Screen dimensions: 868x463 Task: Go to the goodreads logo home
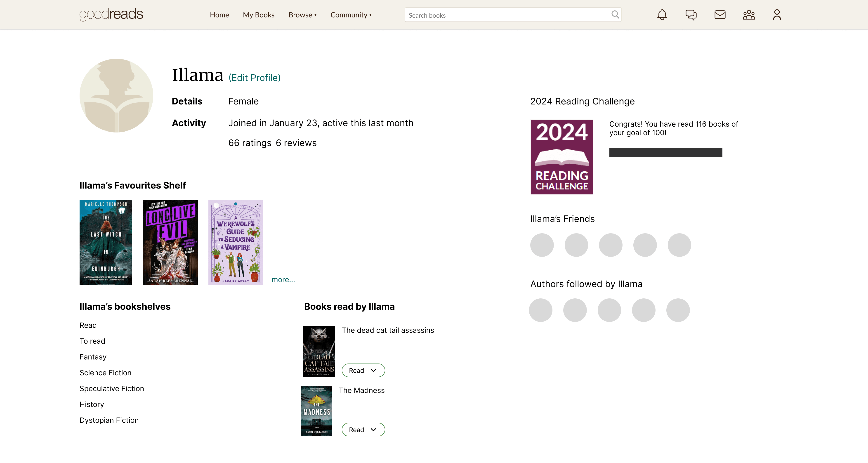tap(111, 14)
